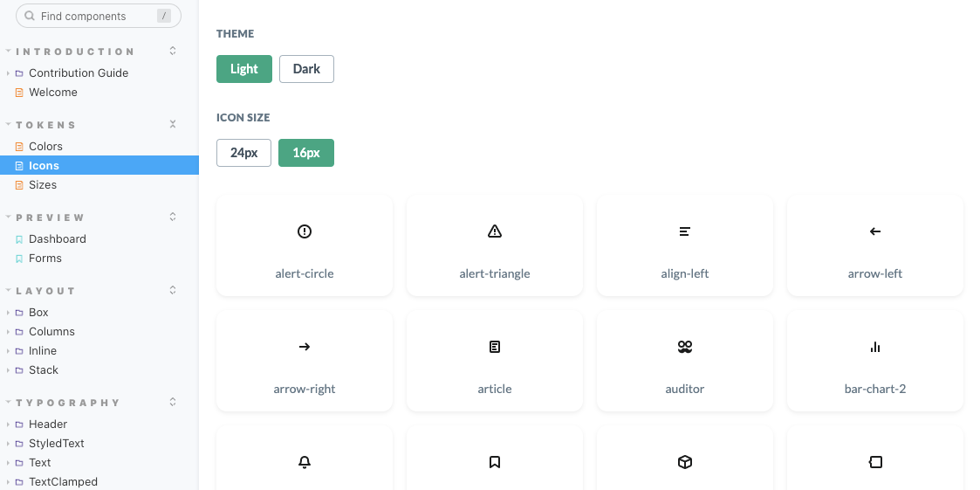Click the auditor mustache icon
Image resolution: width=980 pixels, height=490 pixels.
click(685, 347)
